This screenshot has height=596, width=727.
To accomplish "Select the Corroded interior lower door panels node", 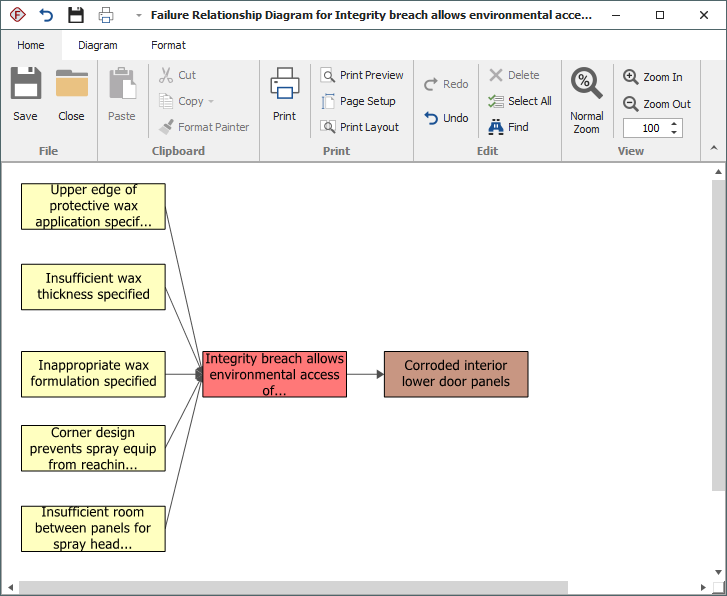I will [456, 374].
